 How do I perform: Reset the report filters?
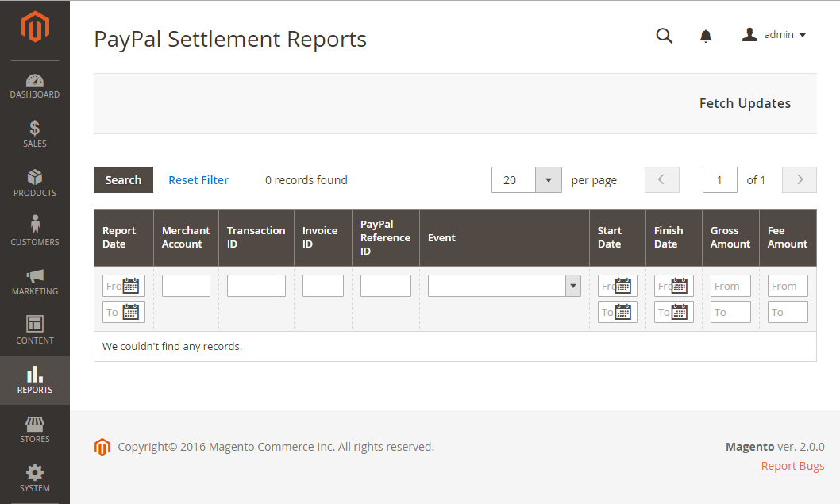point(198,180)
